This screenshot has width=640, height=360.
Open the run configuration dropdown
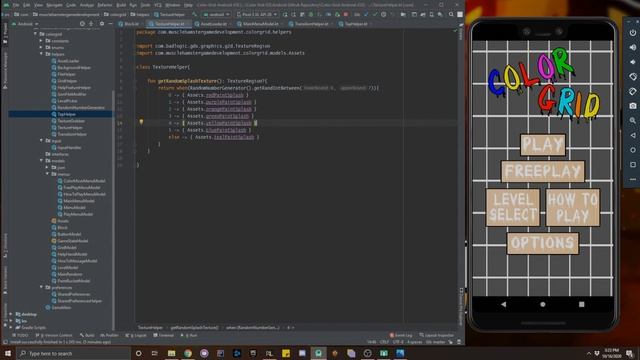click(216, 14)
